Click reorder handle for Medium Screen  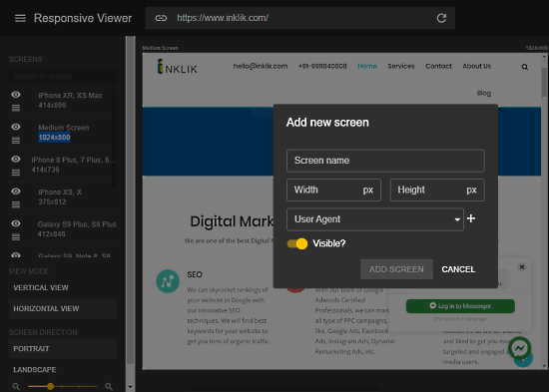tap(16, 141)
